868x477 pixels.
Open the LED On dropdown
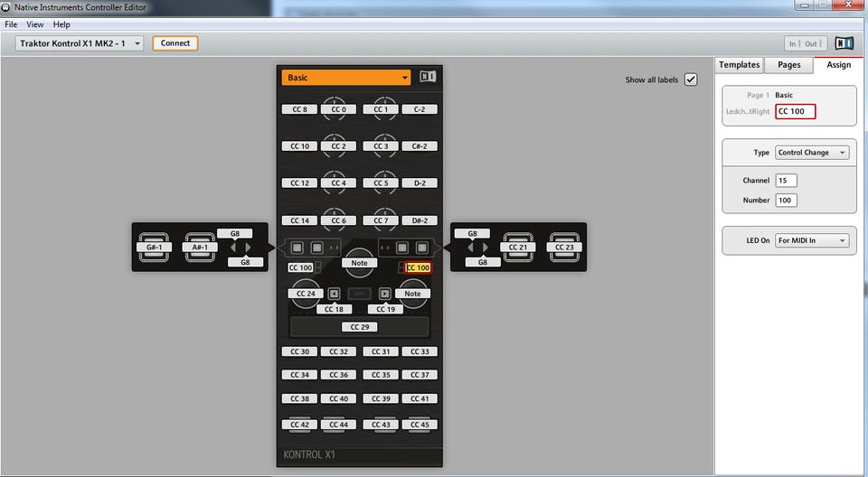(x=812, y=240)
